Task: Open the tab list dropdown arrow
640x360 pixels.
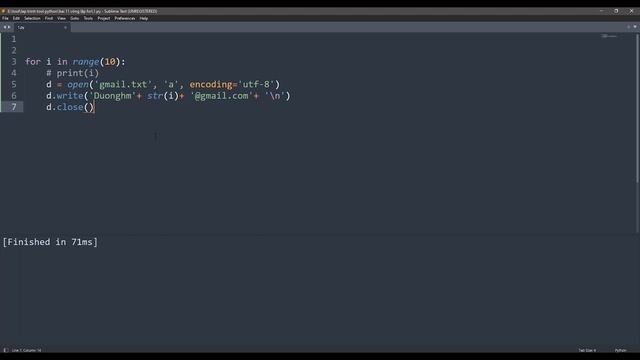Action: coord(635,27)
